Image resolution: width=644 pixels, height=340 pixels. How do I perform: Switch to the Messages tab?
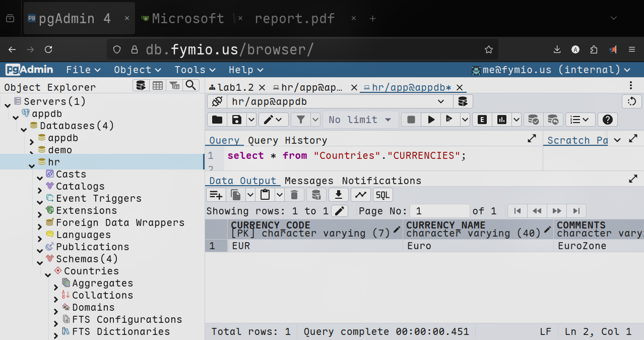point(309,181)
